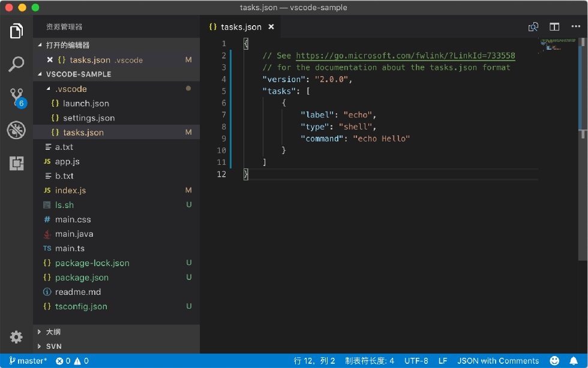588x368 pixels.
Task: Open the Explorer view in activity bar
Action: click(16, 31)
